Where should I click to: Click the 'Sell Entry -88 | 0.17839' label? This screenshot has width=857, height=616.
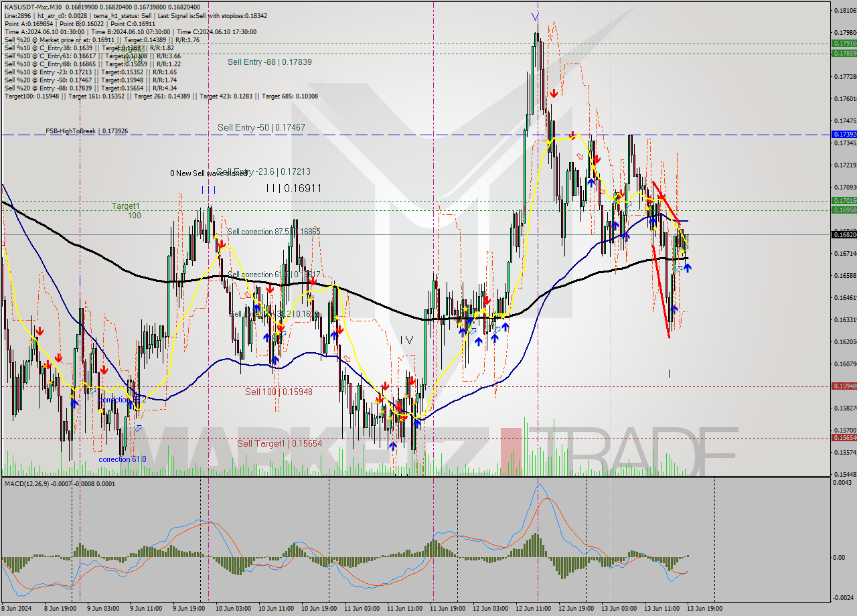pyautogui.click(x=270, y=62)
